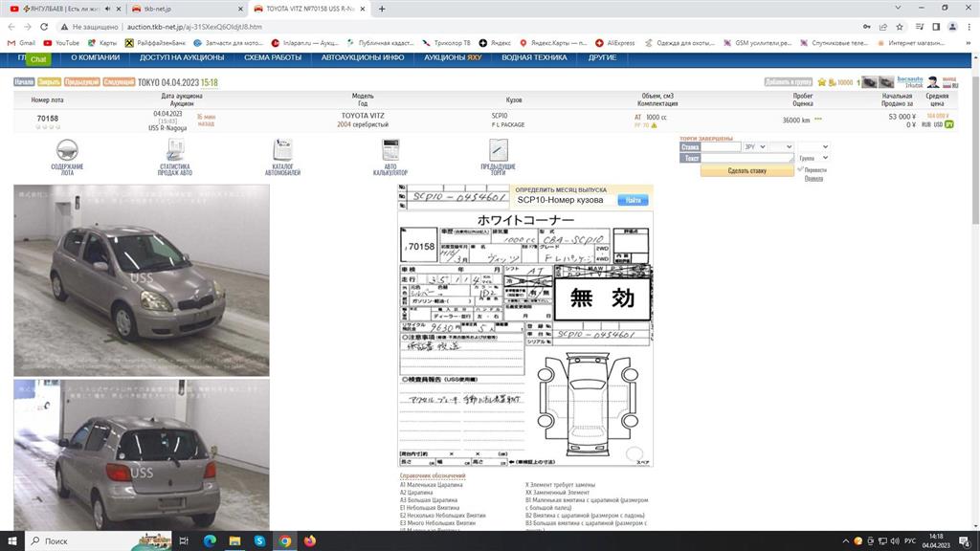Open the front view car photo
Viewport: 980px width, 551px height.
pyautogui.click(x=142, y=280)
